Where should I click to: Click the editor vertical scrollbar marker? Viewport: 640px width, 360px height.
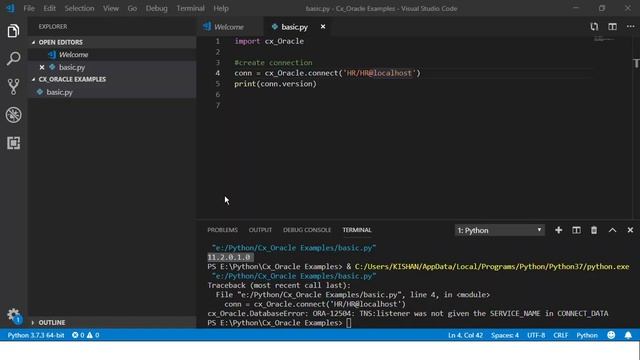pos(636,64)
